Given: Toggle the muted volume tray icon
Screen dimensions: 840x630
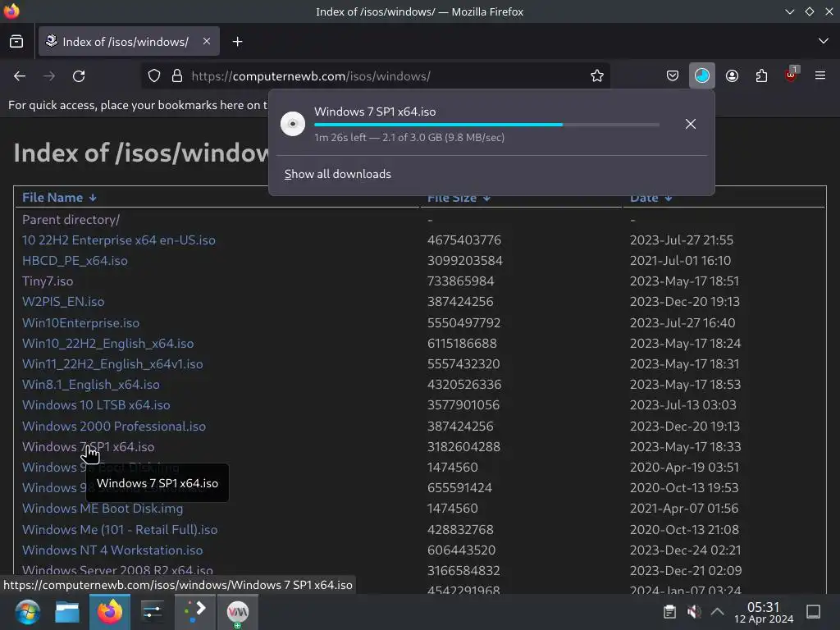Looking at the screenshot, I should pyautogui.click(x=694, y=612).
